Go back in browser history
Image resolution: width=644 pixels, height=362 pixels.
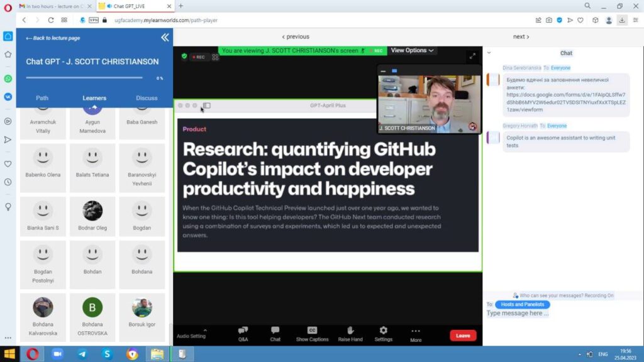coord(25,20)
